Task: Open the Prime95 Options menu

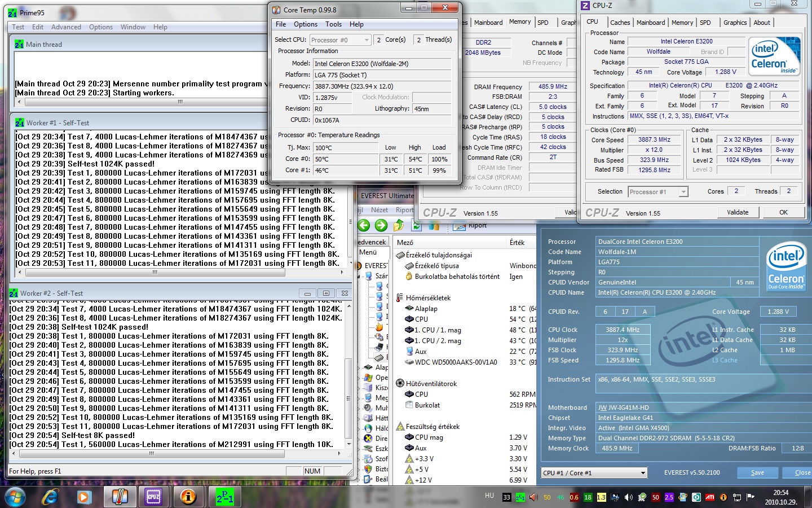Action: (x=101, y=27)
